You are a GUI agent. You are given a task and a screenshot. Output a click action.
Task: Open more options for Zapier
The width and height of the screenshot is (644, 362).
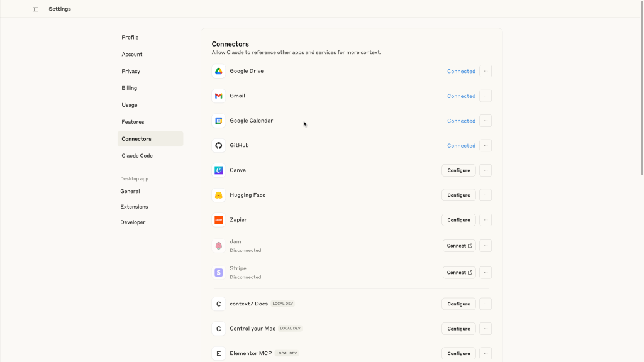pyautogui.click(x=486, y=220)
